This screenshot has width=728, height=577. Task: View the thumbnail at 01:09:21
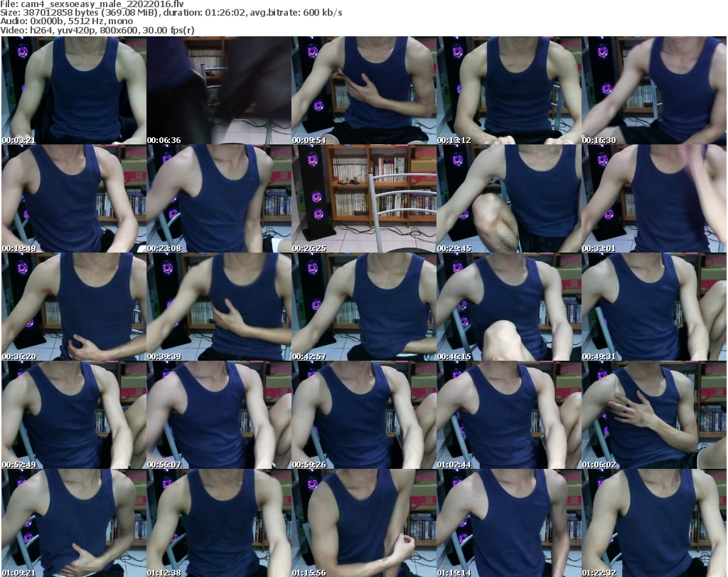(74, 523)
